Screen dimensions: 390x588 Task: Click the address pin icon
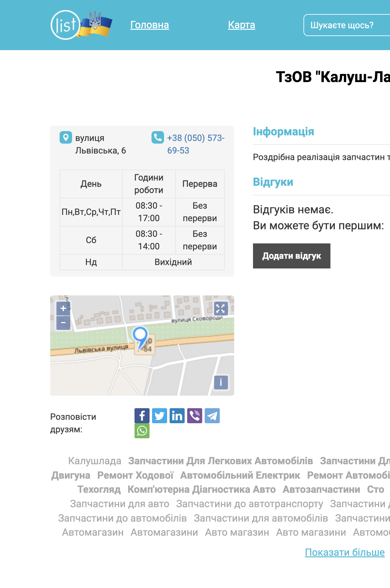click(66, 137)
